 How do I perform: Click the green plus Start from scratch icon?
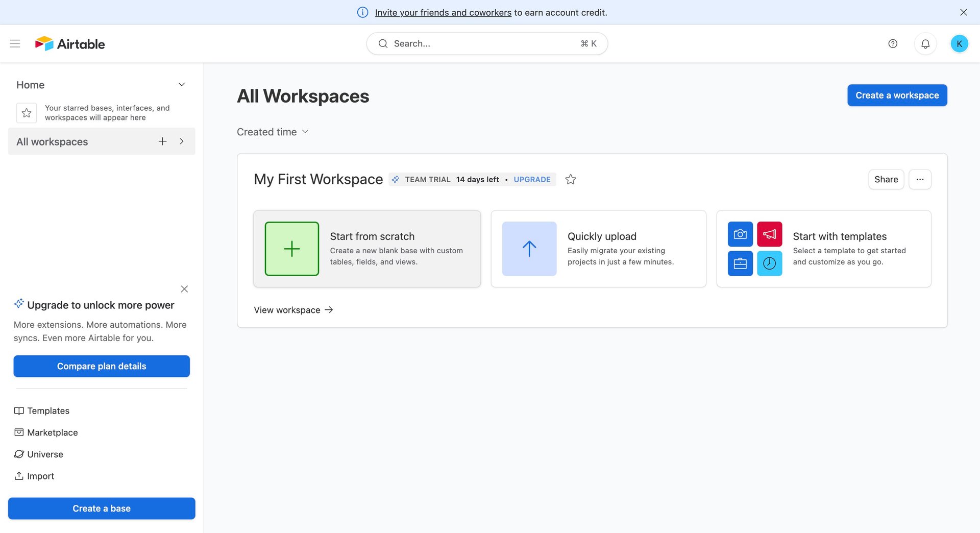tap(292, 249)
